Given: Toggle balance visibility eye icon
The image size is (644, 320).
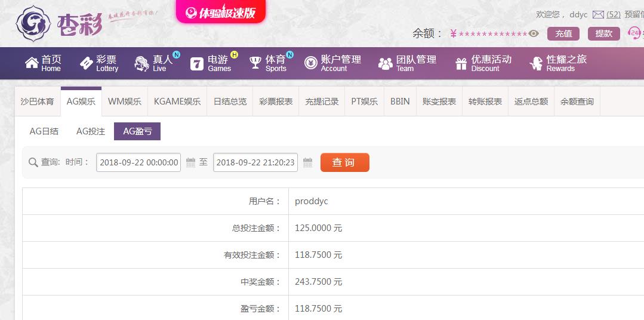Looking at the screenshot, I should click(534, 33).
